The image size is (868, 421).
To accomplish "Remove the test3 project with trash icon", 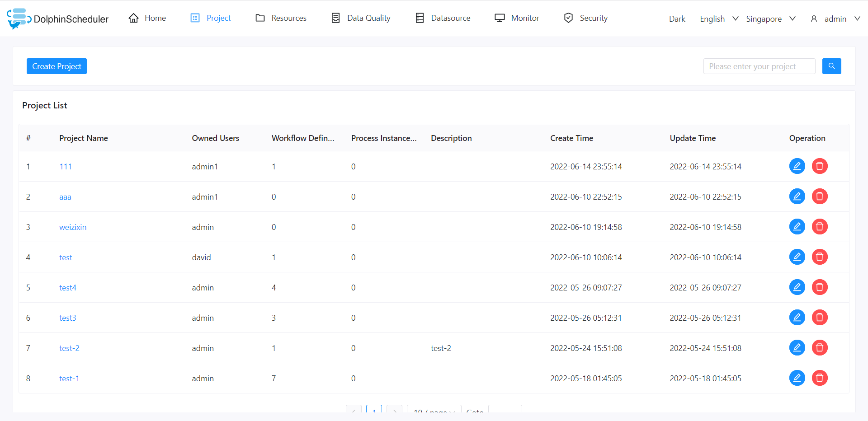I will tap(820, 318).
